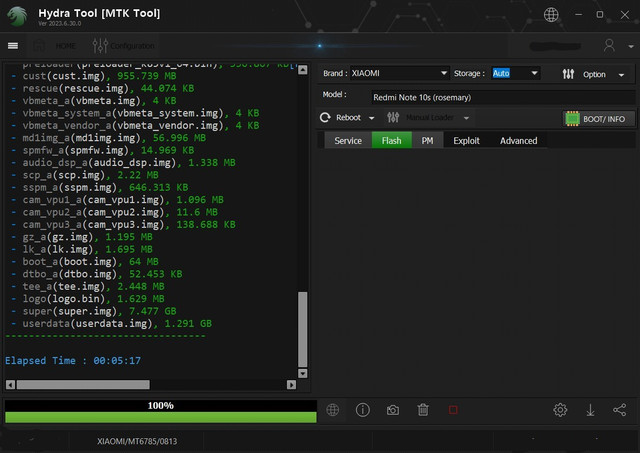
Task: Click the Model field Redmi Note 10s
Action: pyautogui.click(x=502, y=98)
